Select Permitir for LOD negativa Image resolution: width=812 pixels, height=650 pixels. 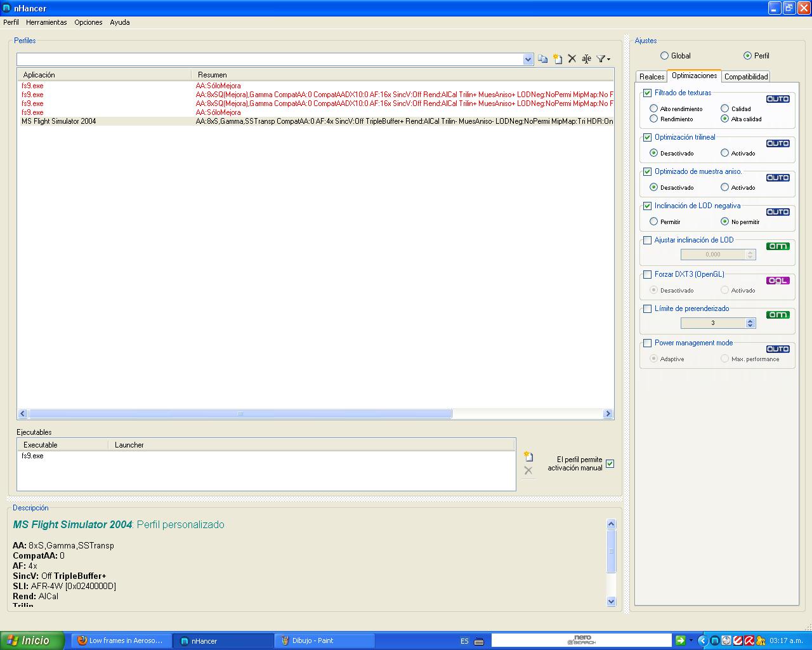[654, 222]
